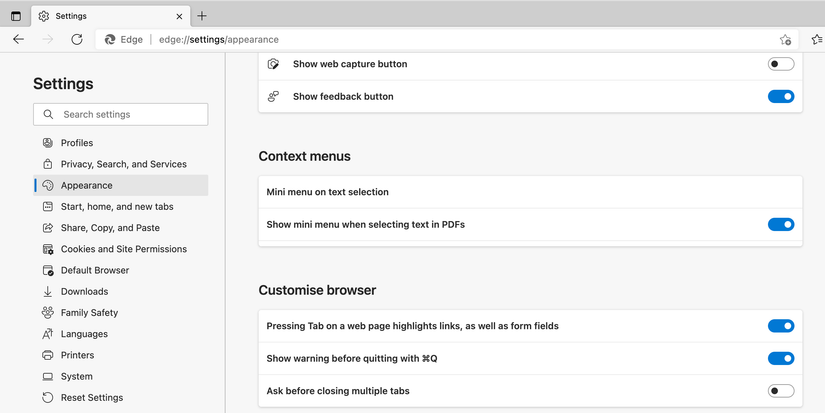Click the Profiles sidebar icon
The height and width of the screenshot is (413, 825).
[x=48, y=143]
